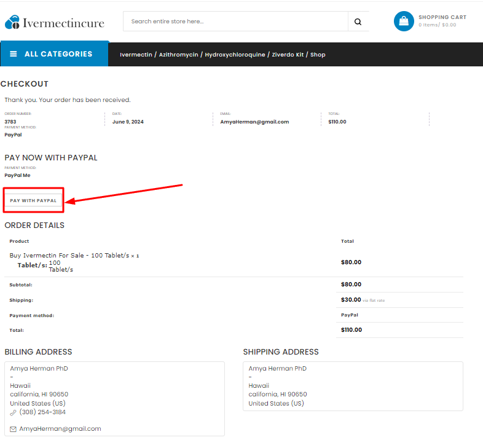
Task: Open the Ziverdo Kit menu link
Action: (x=288, y=55)
